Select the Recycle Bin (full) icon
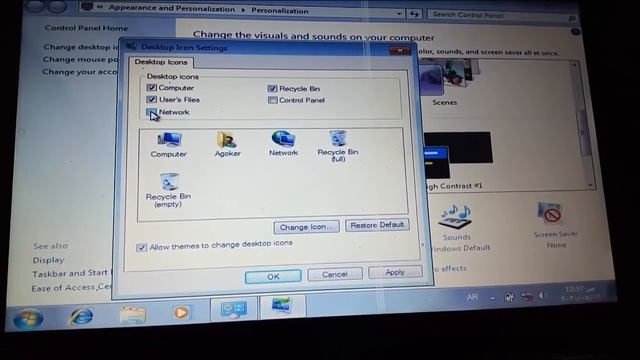The image size is (640, 360). click(x=338, y=146)
